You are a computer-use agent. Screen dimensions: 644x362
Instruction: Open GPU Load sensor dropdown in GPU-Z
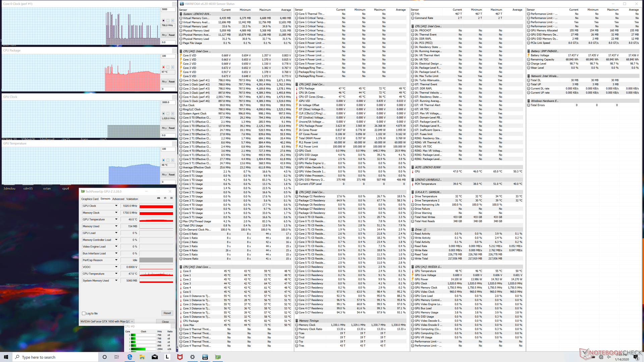pos(116,233)
